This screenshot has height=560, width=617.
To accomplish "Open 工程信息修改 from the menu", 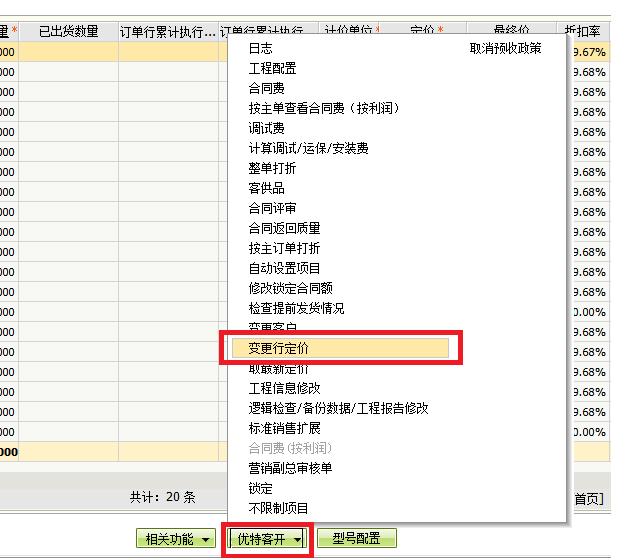I will click(x=284, y=388).
